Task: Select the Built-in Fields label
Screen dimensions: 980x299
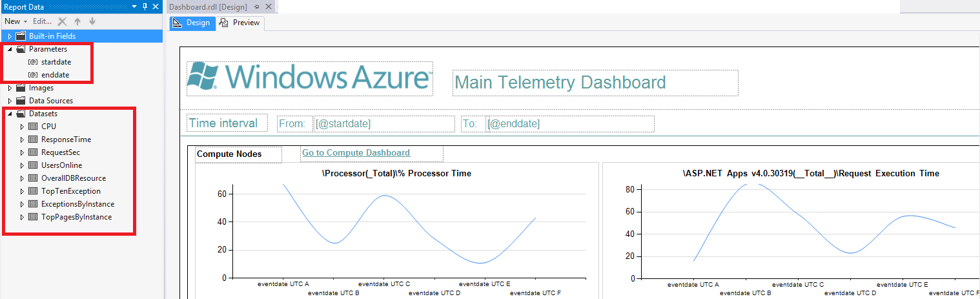Action: click(x=52, y=36)
